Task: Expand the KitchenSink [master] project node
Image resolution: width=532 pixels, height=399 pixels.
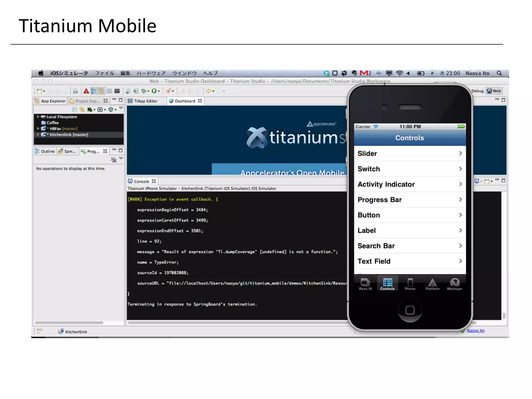Action: click(38, 134)
